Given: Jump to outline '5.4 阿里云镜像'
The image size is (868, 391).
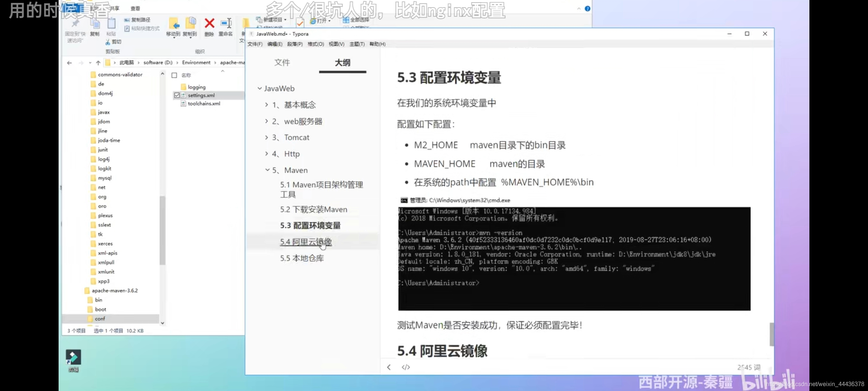Looking at the screenshot, I should pyautogui.click(x=306, y=242).
